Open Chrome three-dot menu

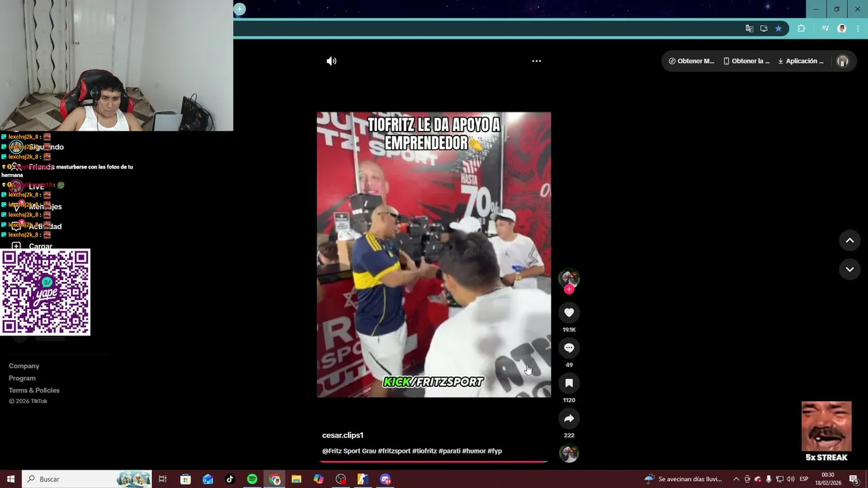(858, 28)
